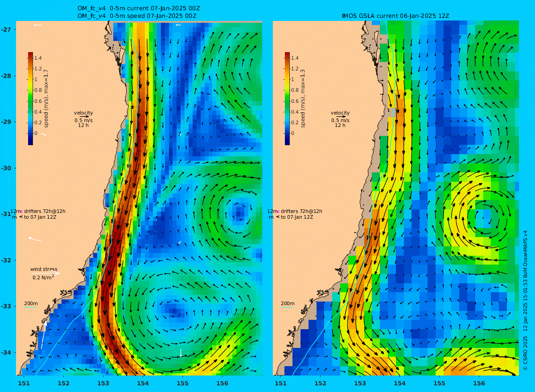Click the OM_fc_v4 0-5m current title line
This screenshot has width=535, height=392.
[x=138, y=9]
